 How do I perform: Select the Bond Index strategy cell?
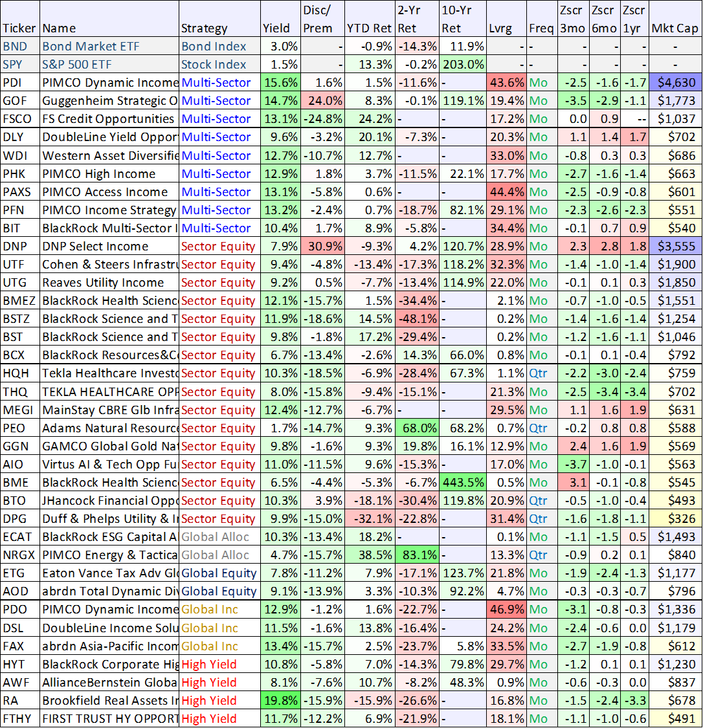pyautogui.click(x=219, y=47)
